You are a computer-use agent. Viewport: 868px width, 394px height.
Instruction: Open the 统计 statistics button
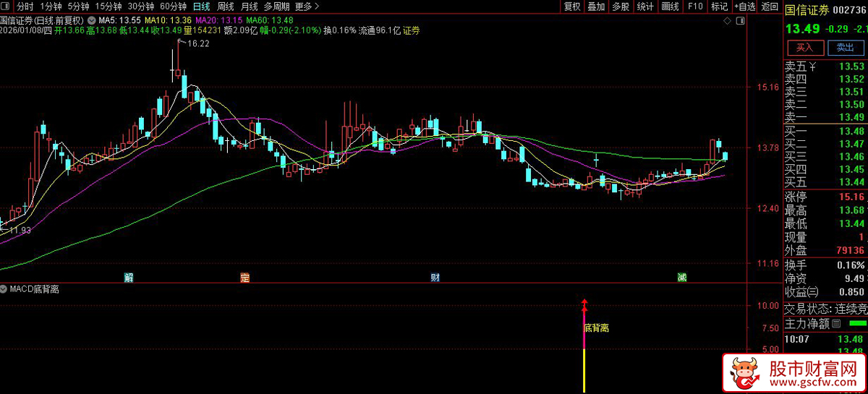point(645,7)
